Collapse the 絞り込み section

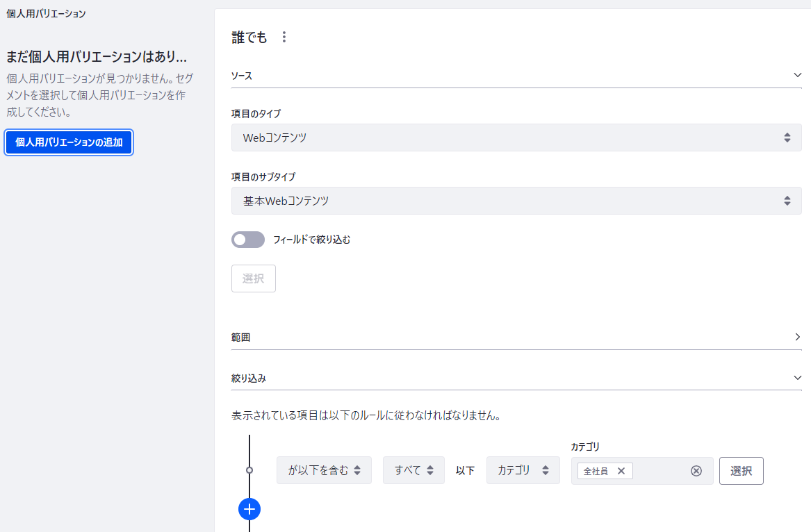coord(797,378)
